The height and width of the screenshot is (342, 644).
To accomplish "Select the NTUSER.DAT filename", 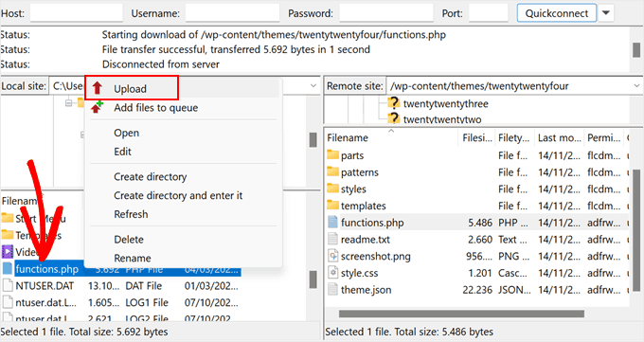I will (x=45, y=286).
